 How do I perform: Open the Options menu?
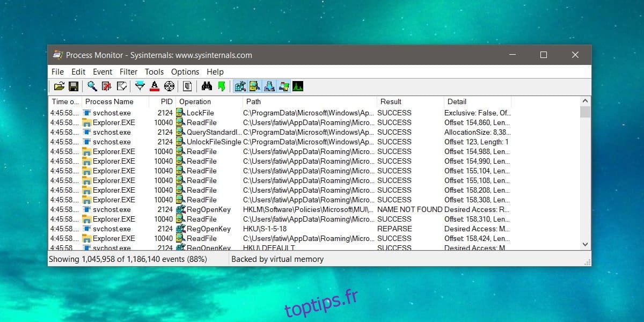coord(185,72)
